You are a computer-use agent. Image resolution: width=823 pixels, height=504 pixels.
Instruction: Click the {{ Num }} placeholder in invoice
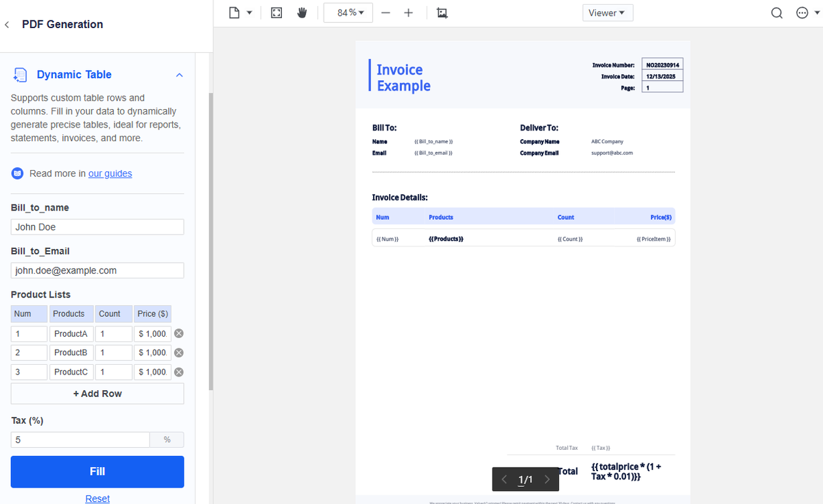[x=387, y=239]
